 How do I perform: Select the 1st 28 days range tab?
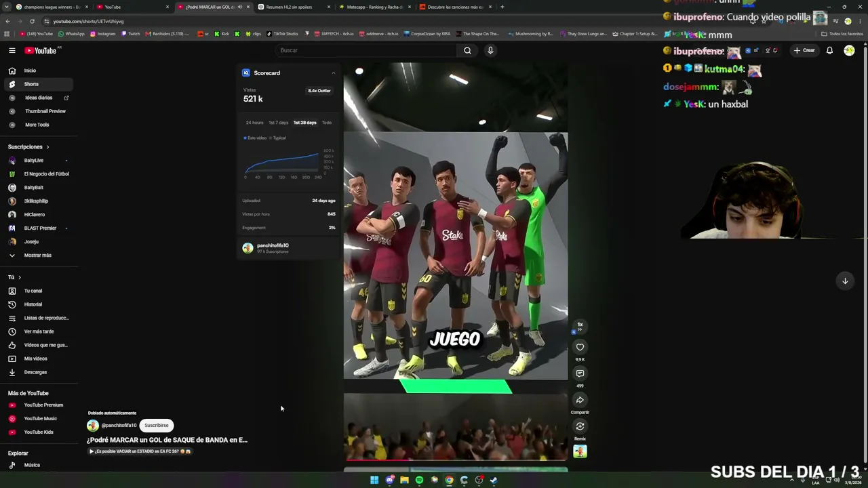[304, 123]
